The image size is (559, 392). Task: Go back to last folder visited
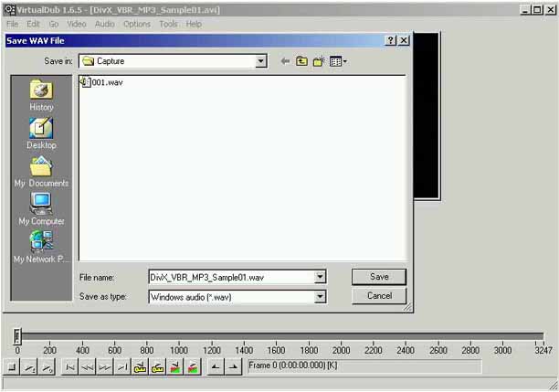coord(285,61)
